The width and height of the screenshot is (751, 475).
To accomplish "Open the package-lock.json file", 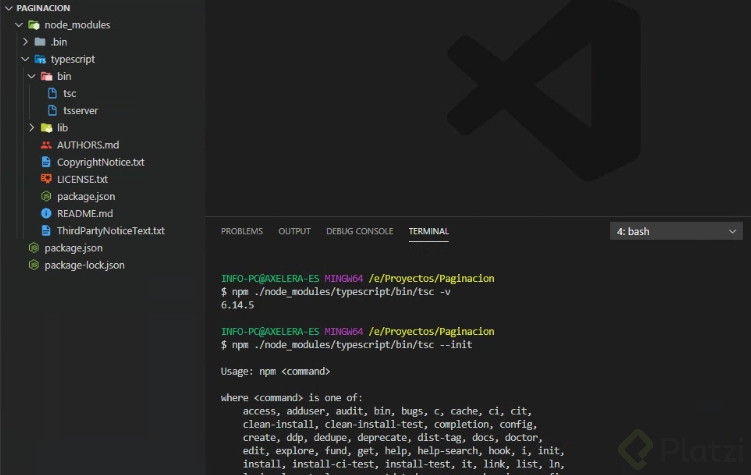I will [x=84, y=265].
